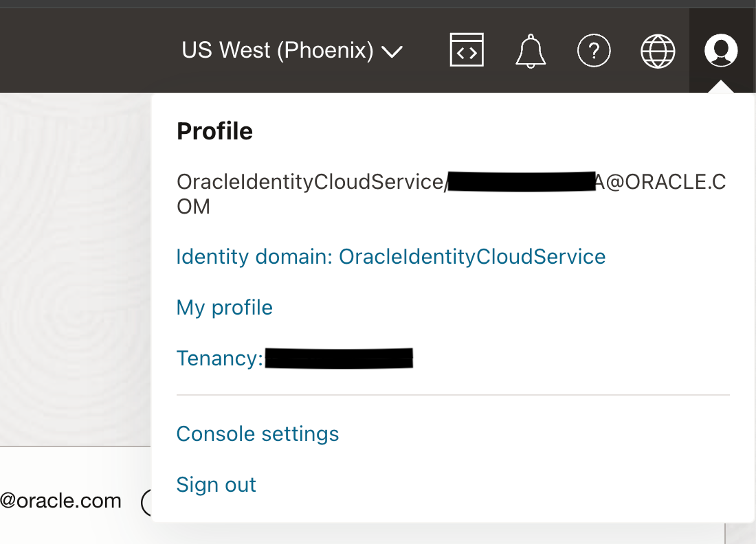
Task: Click the Help question mark icon
Action: point(594,51)
